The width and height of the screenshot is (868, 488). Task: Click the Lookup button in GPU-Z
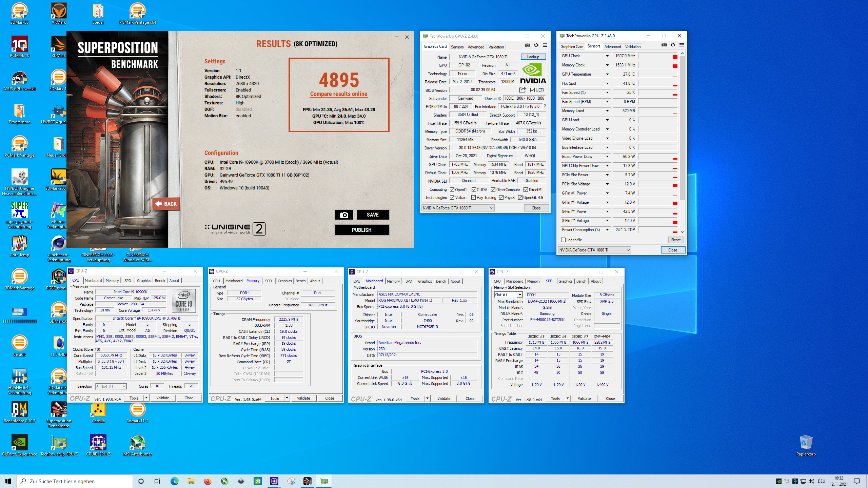coord(533,57)
